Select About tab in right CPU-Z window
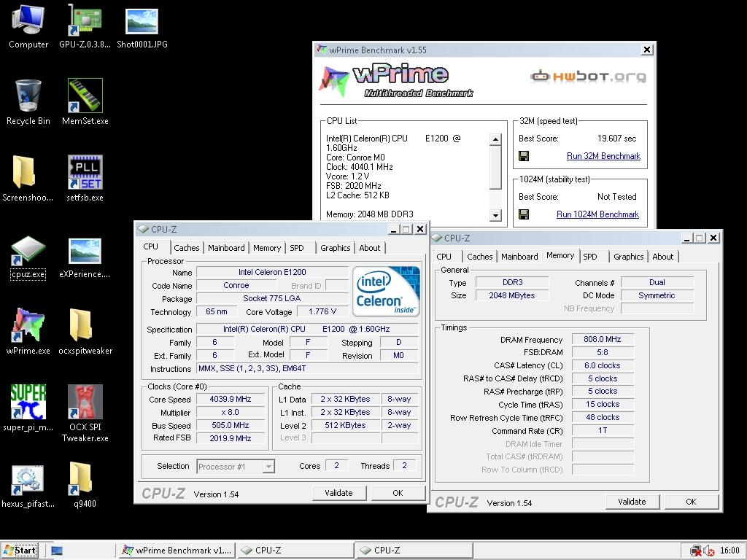The image size is (747, 560). coord(662,257)
